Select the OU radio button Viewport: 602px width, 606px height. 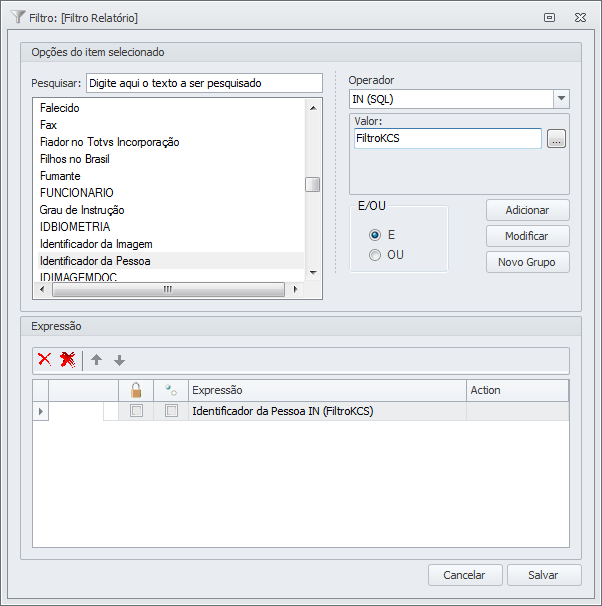pos(374,255)
